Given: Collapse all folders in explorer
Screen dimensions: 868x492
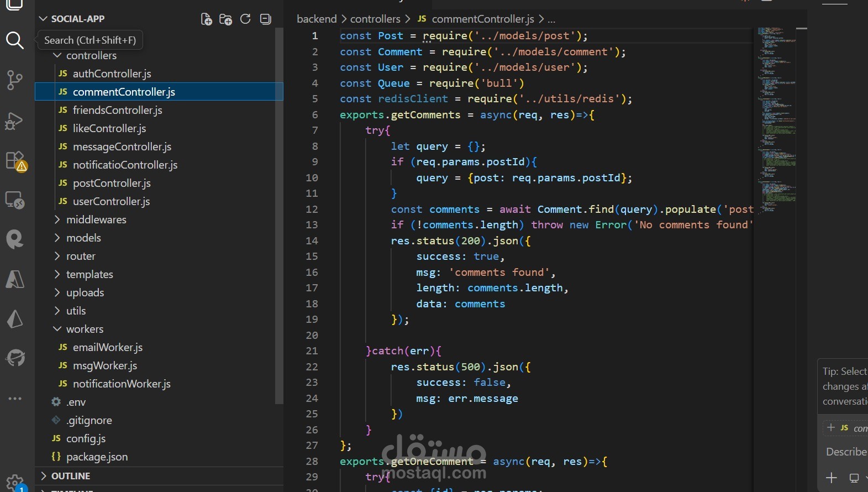Looking at the screenshot, I should click(x=266, y=19).
